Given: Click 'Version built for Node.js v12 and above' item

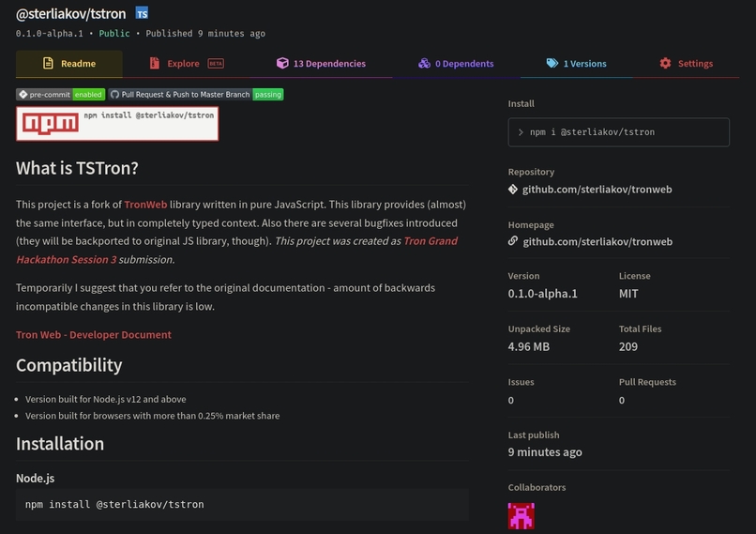Looking at the screenshot, I should pos(106,400).
